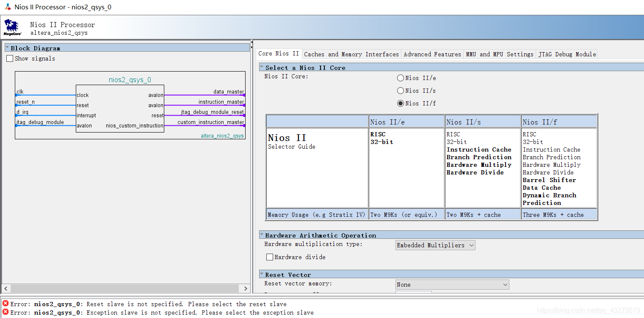Open the MMU and MPU Settings tab

click(500, 54)
